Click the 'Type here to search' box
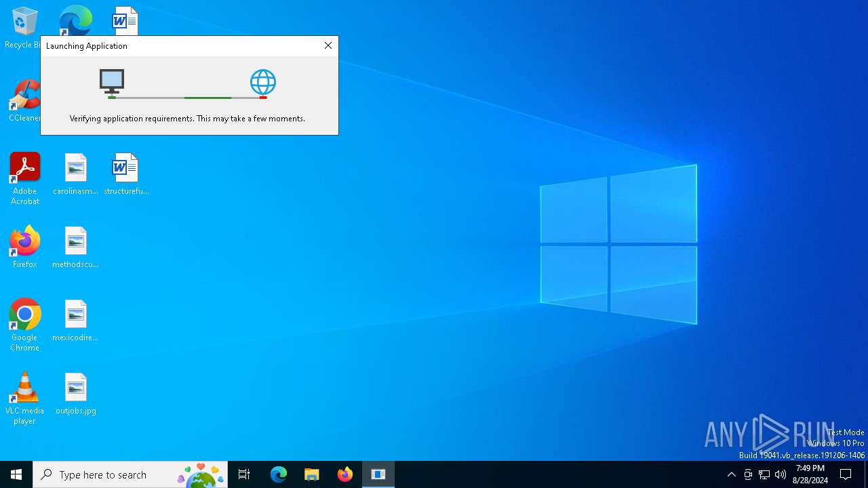The height and width of the screenshot is (488, 868). (x=130, y=474)
